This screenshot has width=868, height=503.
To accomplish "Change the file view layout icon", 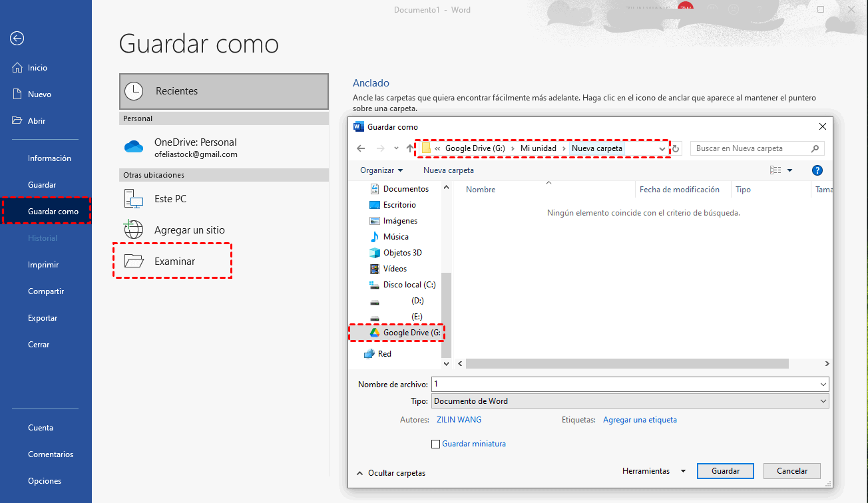I will [775, 170].
